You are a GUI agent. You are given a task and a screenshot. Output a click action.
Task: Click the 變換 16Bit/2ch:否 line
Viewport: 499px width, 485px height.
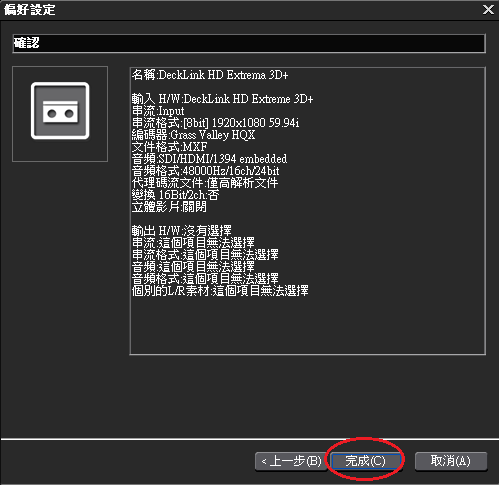click(175, 195)
